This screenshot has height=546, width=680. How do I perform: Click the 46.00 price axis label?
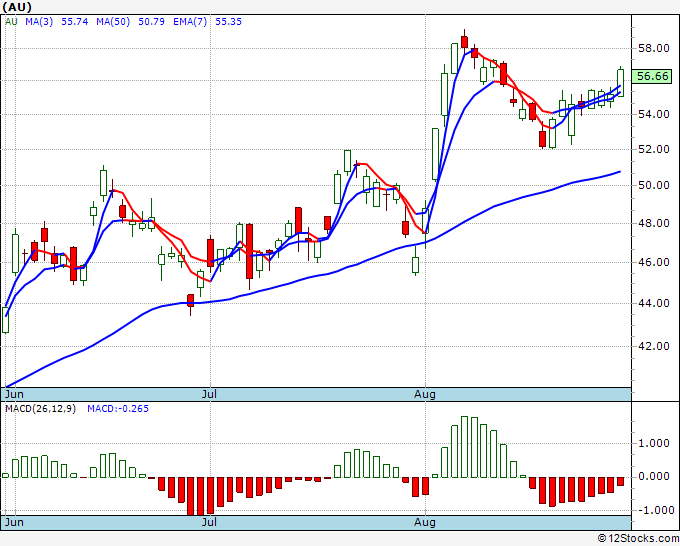pos(654,262)
